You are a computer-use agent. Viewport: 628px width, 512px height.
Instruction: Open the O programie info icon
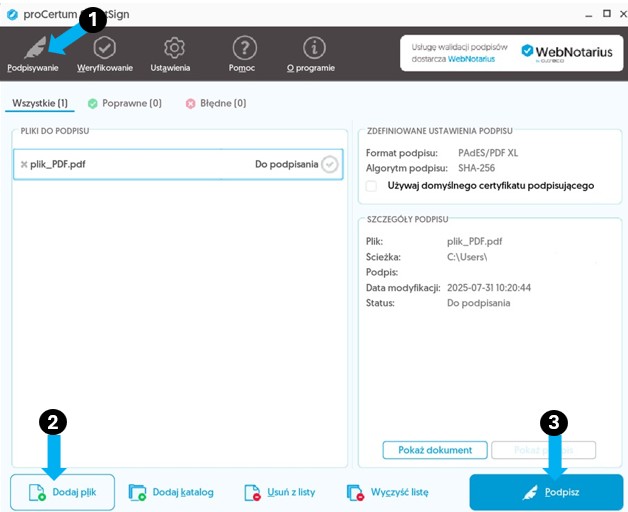coord(314,48)
